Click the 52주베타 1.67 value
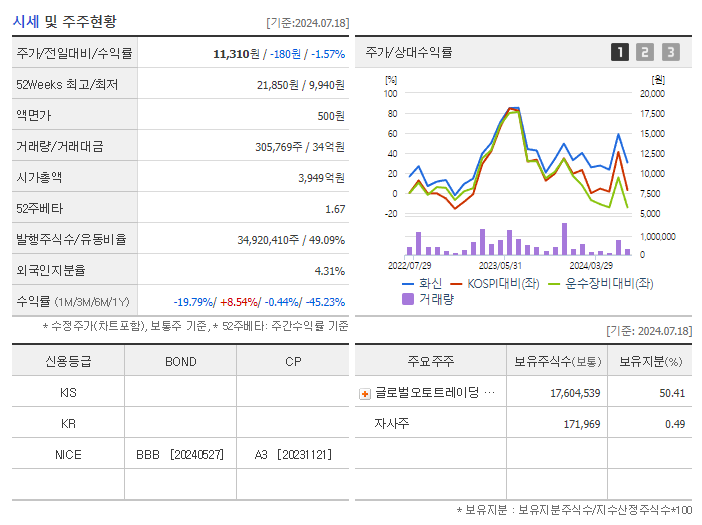The width and height of the screenshot is (702, 525). click(x=335, y=209)
